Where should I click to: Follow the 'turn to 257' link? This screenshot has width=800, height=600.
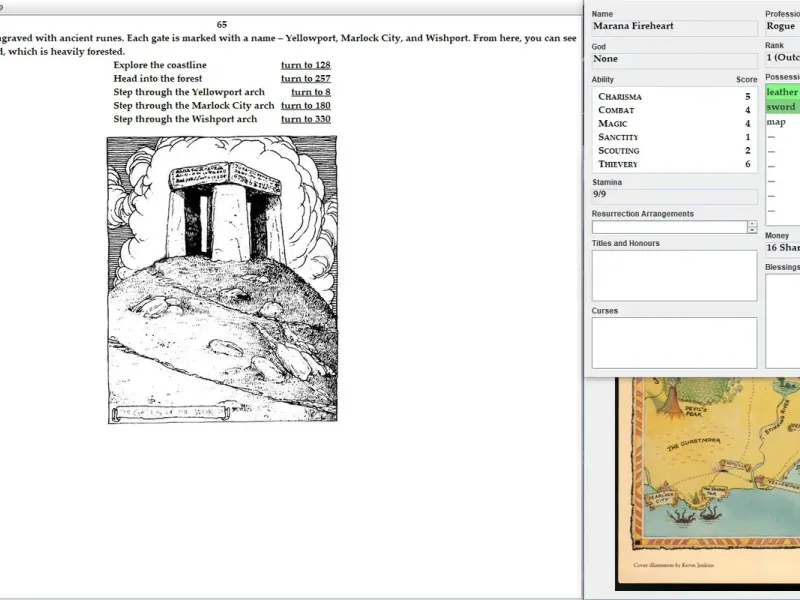coord(306,79)
